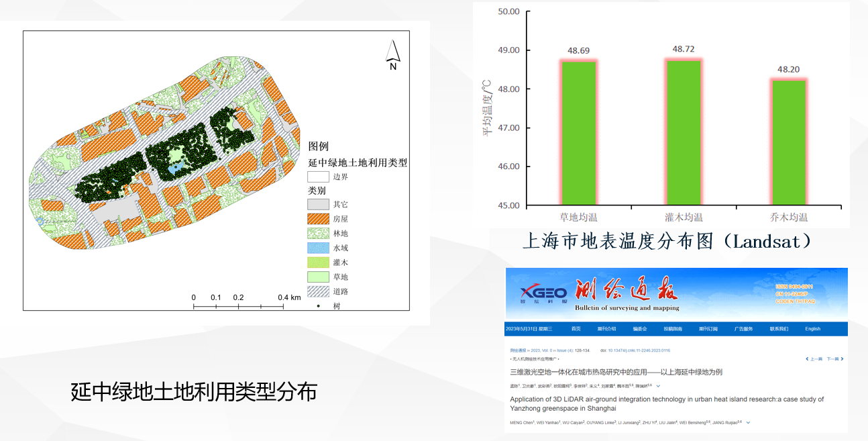Click the XGEO logo in the journal header
Viewport: 868px width, 441px height.
coord(544,293)
